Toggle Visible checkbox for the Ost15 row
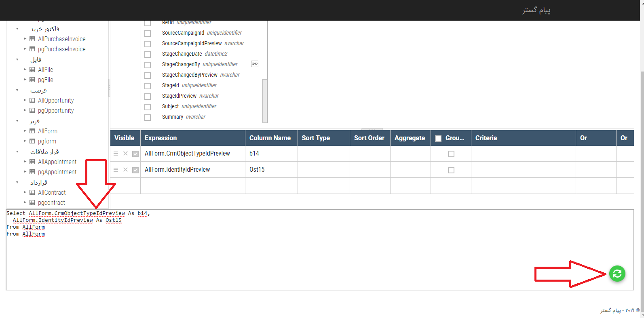Image resolution: width=644 pixels, height=318 pixels. point(135,170)
